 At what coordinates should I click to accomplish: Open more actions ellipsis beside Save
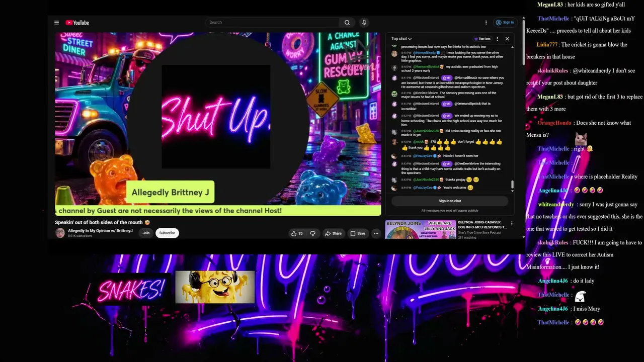click(376, 233)
